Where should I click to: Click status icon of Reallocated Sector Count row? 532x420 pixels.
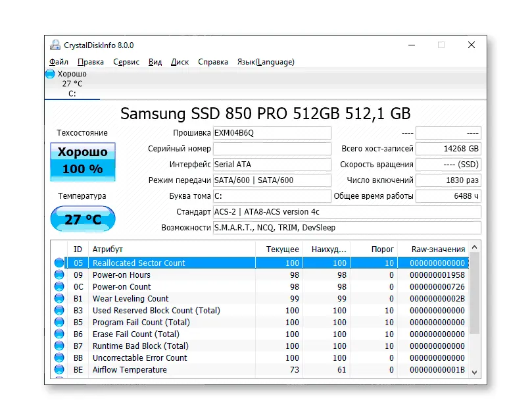click(x=59, y=263)
